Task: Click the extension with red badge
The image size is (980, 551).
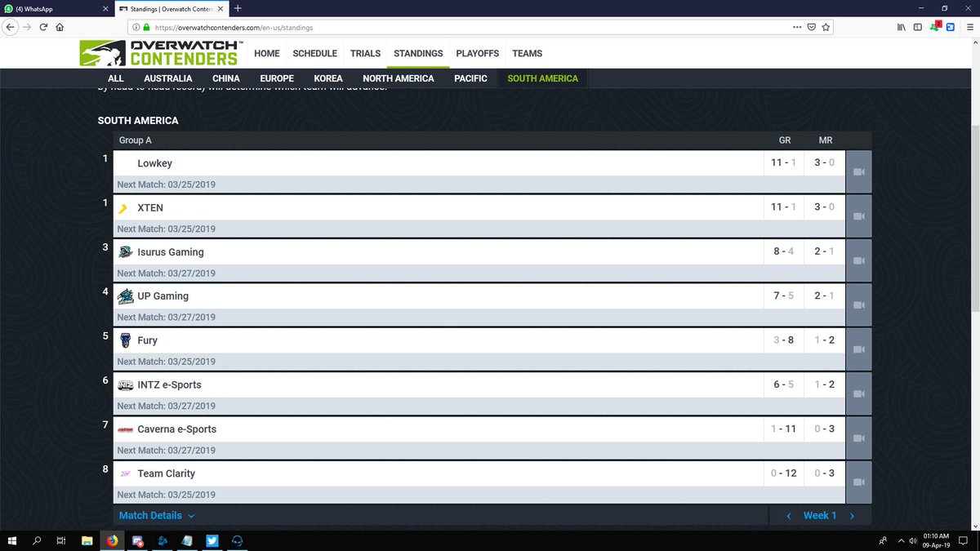Action: pyautogui.click(x=935, y=26)
